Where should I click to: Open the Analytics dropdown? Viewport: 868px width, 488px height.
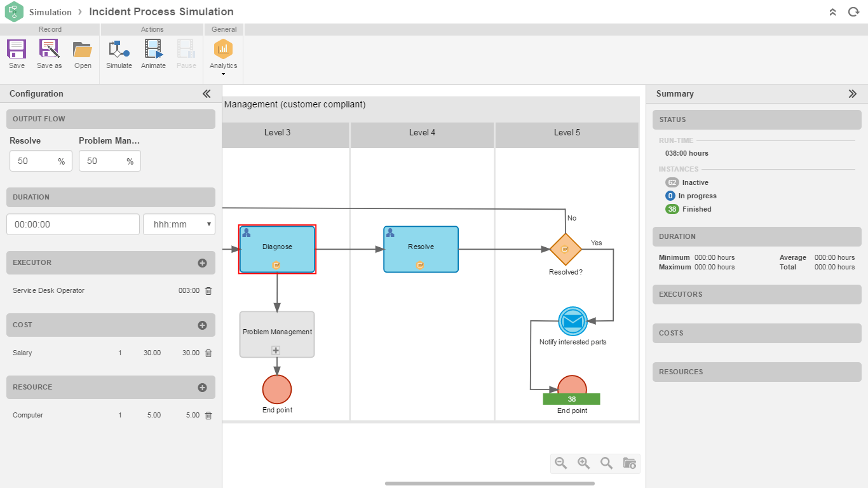point(223,57)
